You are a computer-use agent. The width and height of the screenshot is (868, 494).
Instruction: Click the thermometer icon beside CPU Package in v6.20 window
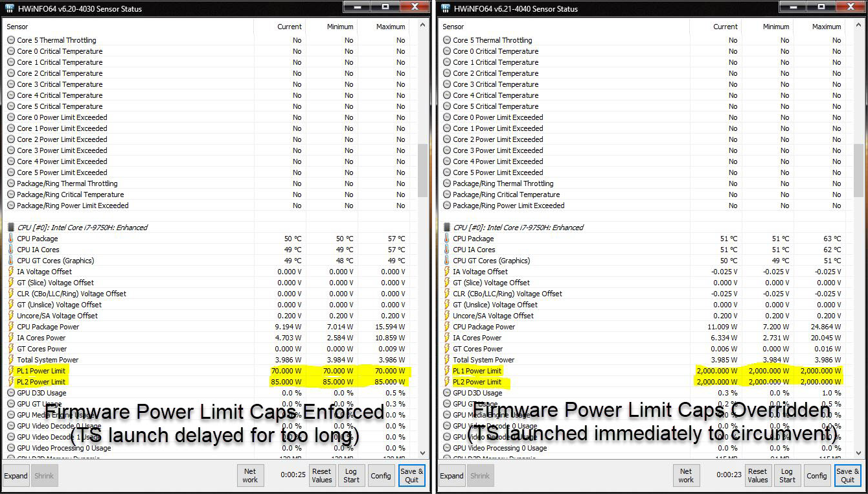pyautogui.click(x=10, y=239)
